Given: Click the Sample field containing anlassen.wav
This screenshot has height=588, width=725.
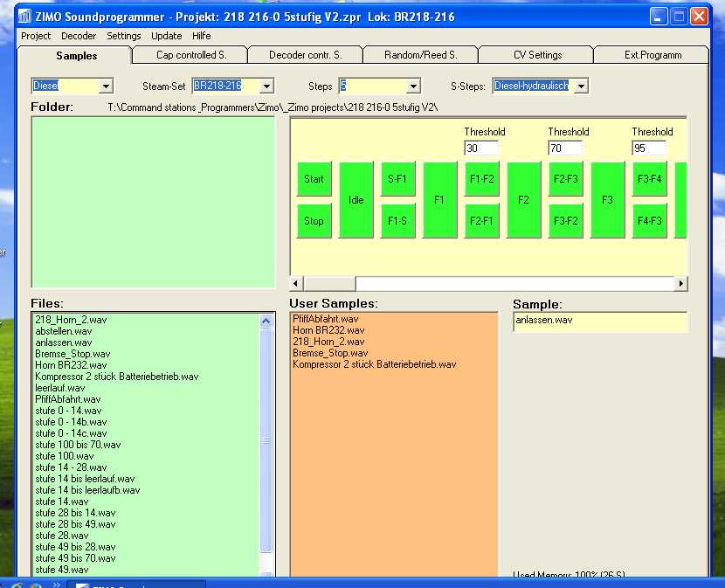Looking at the screenshot, I should (x=600, y=321).
